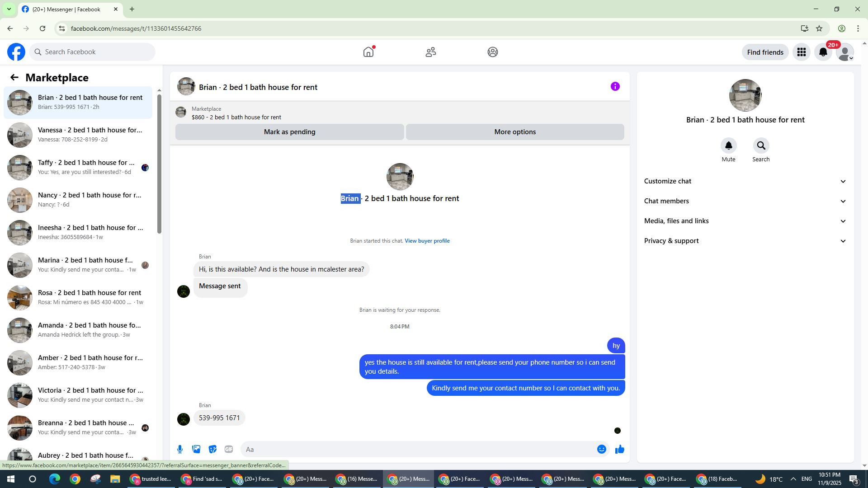The width and height of the screenshot is (868, 488).
Task: Open the Home feed icon
Action: point(368,52)
